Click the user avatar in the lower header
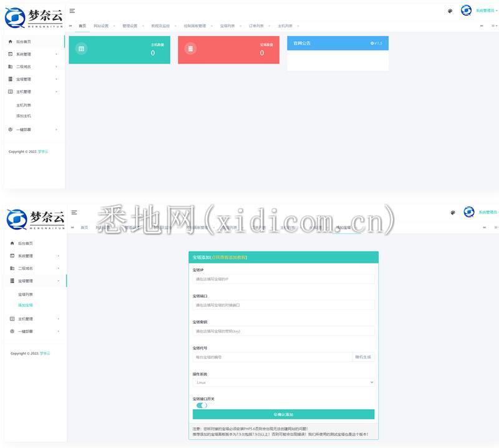This screenshot has width=499, height=448. (469, 212)
